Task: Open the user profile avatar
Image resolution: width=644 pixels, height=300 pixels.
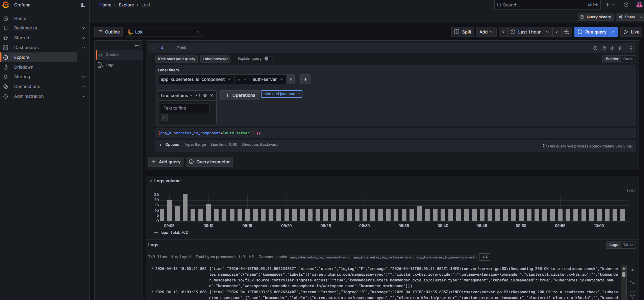Action: pyautogui.click(x=639, y=5)
